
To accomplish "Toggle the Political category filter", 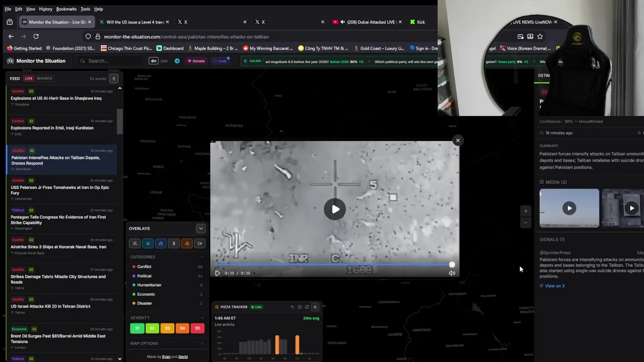I will pos(167,276).
